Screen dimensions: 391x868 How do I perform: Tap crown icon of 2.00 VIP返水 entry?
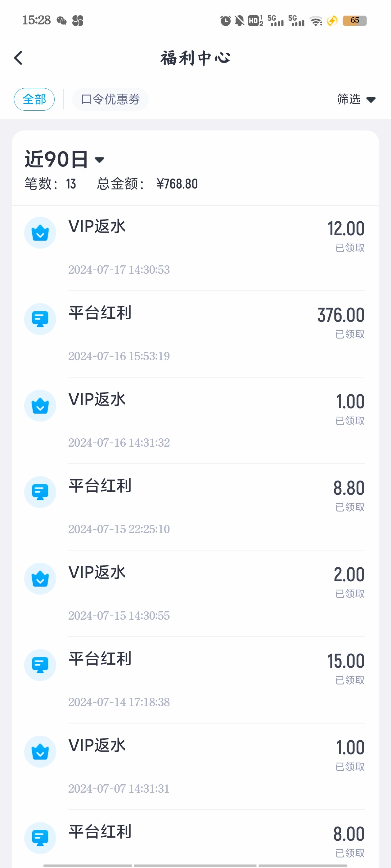[x=40, y=578]
